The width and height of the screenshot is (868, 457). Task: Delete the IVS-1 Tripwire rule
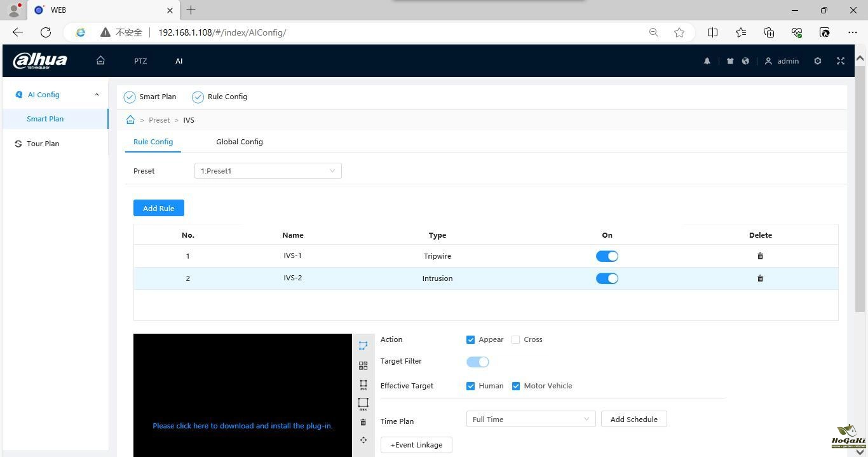coord(760,256)
